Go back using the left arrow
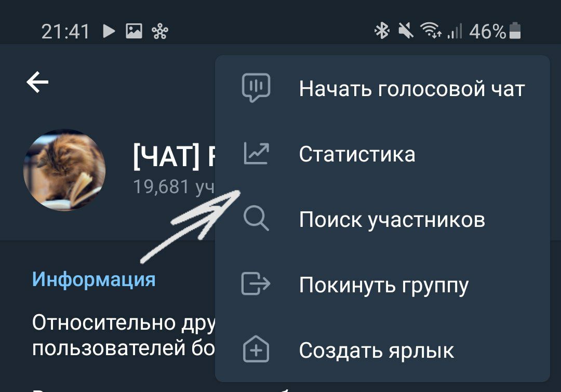561x392 pixels. 37,82
